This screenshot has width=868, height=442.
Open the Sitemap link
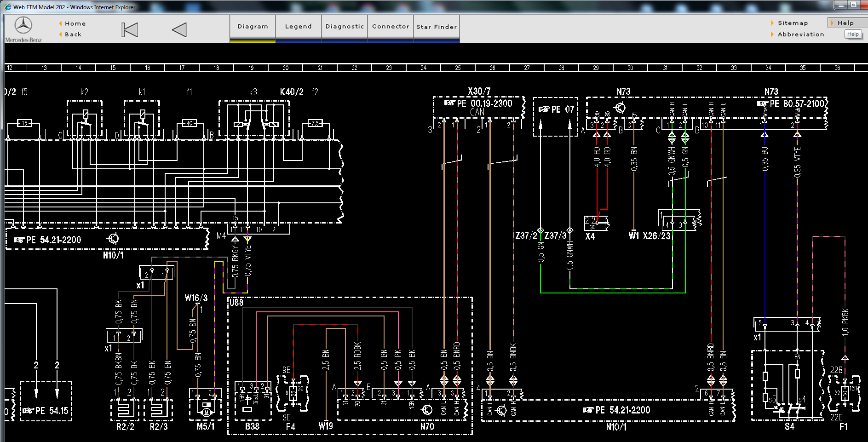[x=793, y=23]
